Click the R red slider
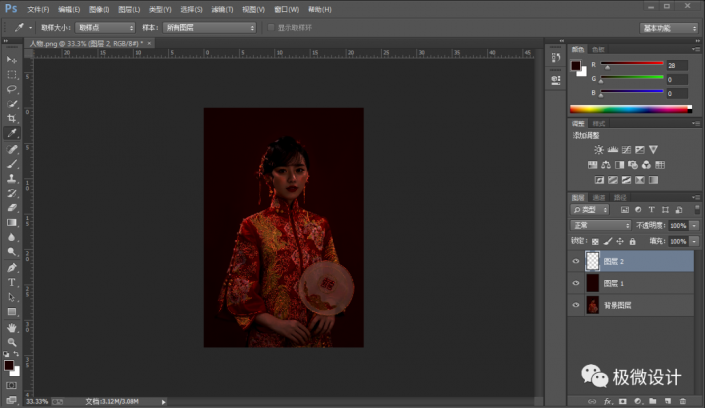The image size is (705, 408). click(x=632, y=63)
